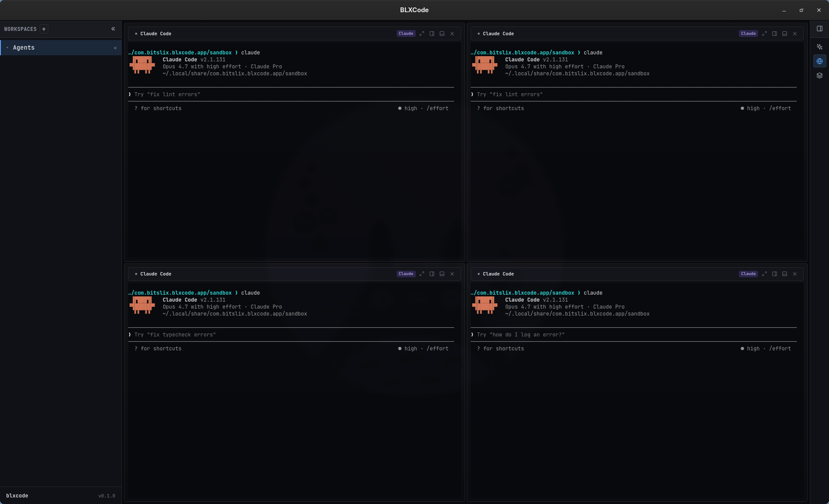Click the Claude badge in the "log an error" pane

pyautogui.click(x=748, y=274)
